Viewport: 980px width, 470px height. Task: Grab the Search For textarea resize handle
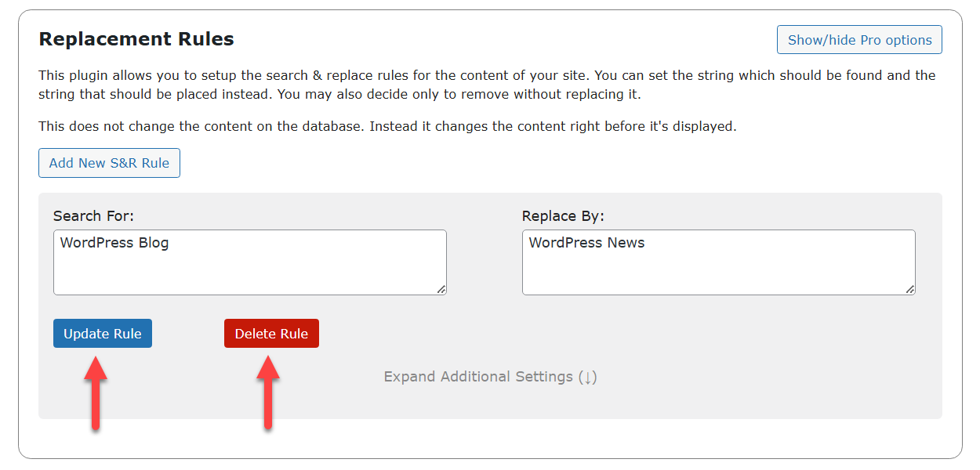click(x=441, y=290)
